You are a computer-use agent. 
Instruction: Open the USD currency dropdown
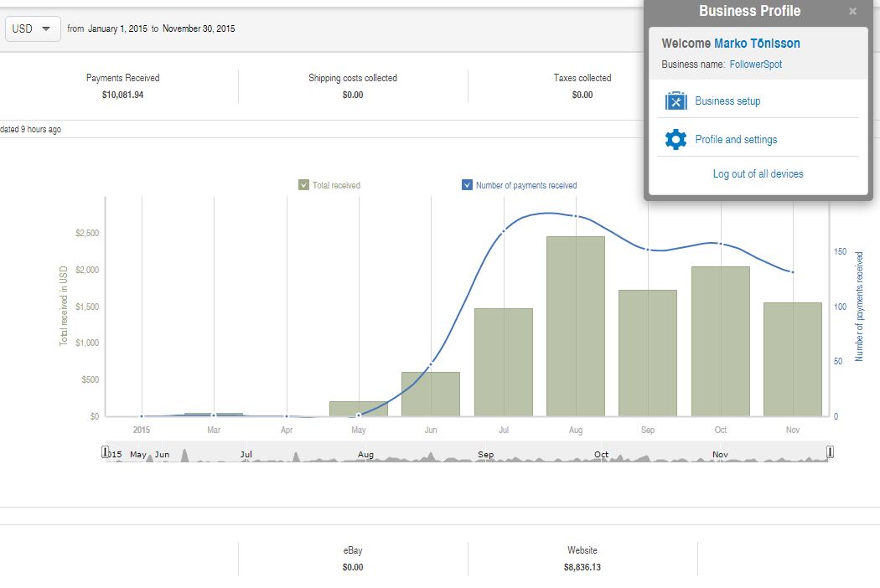point(33,28)
